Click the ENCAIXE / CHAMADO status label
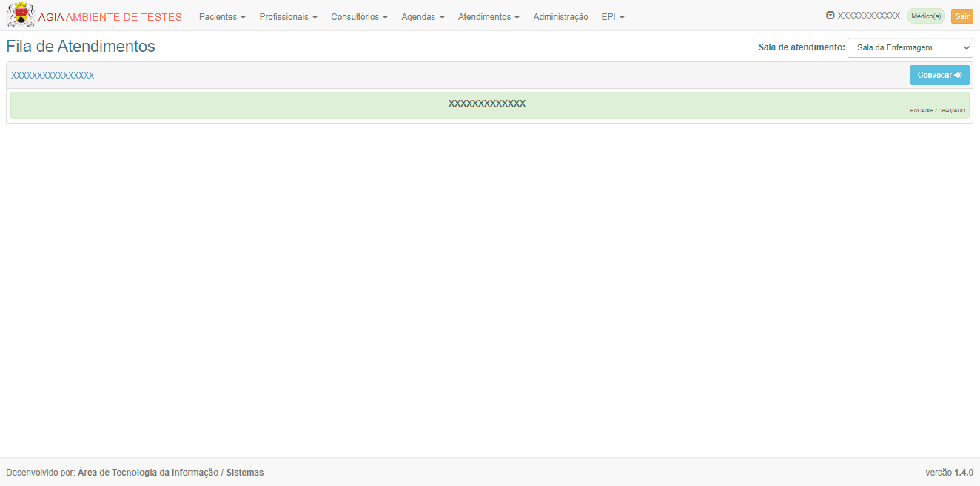980x486 pixels. click(x=937, y=111)
